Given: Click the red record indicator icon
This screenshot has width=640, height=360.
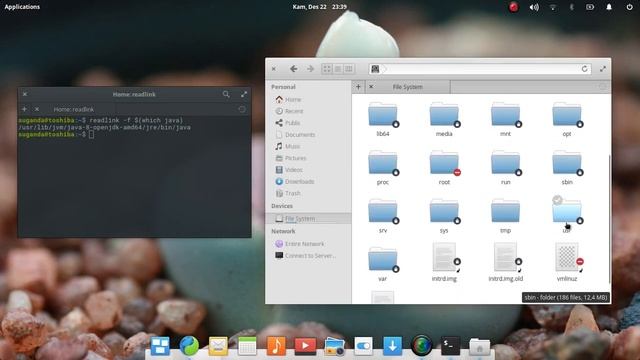Looking at the screenshot, I should 513,7.
